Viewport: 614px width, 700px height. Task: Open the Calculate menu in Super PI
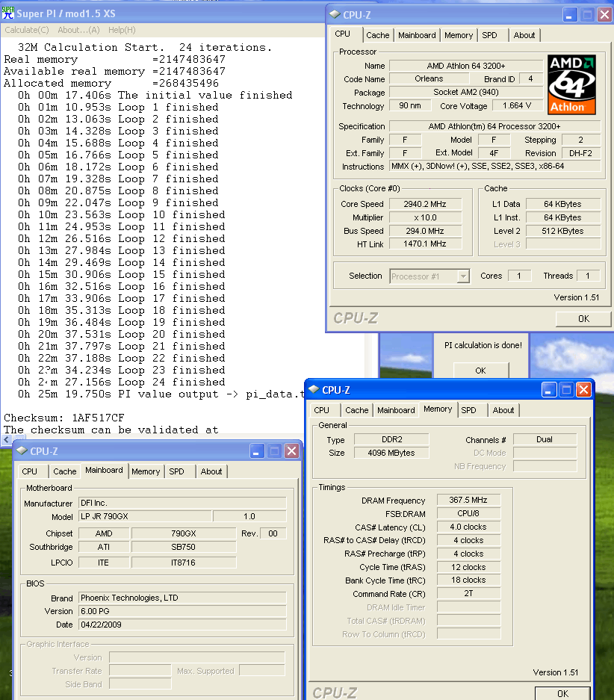point(27,30)
